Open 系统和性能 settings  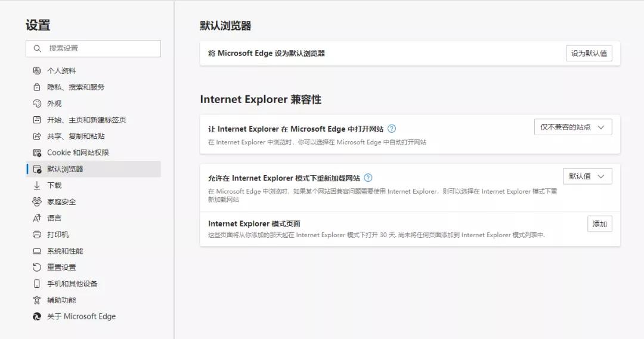click(x=94, y=251)
